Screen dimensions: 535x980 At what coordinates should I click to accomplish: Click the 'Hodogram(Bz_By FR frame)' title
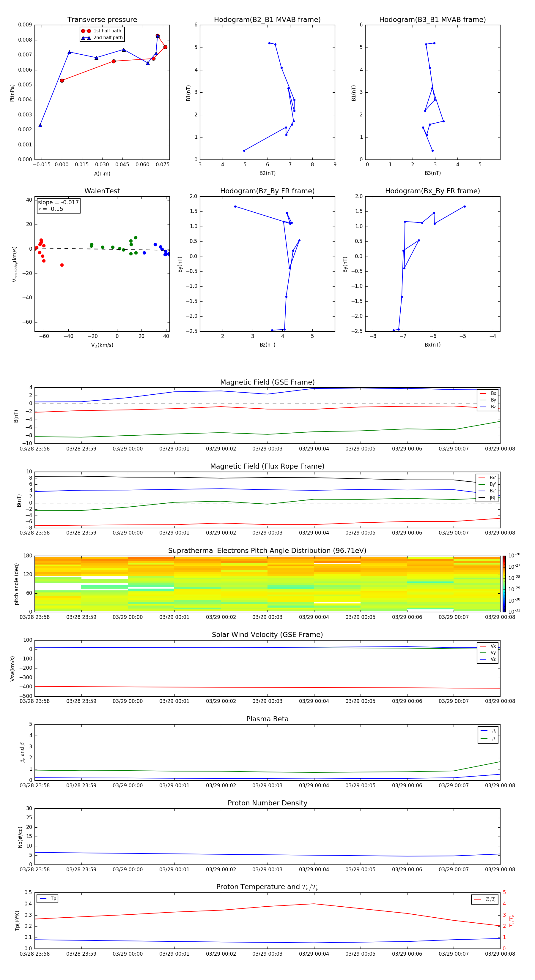(267, 191)
